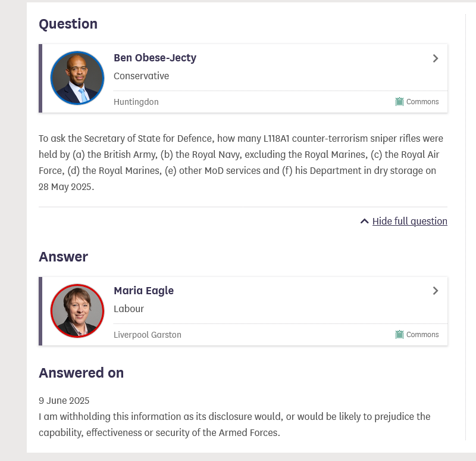This screenshot has width=476, height=461.
Task: Click the Labour party label
Action: (129, 309)
